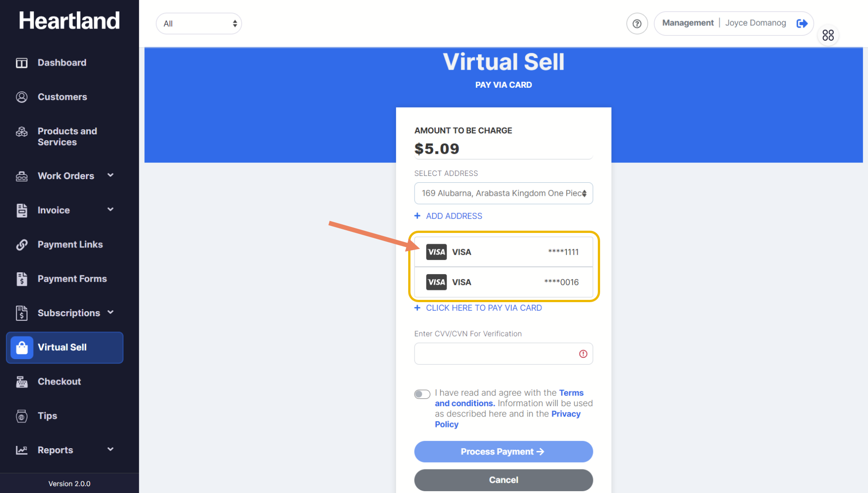Click the Version 2.0.0 text
Screen dimensions: 868x493
[69, 484]
